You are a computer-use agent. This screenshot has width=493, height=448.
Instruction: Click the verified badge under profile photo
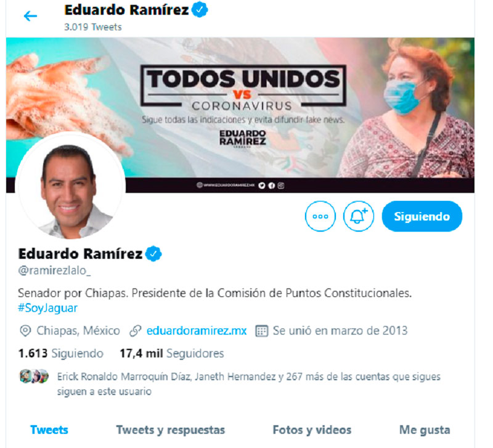[153, 254]
